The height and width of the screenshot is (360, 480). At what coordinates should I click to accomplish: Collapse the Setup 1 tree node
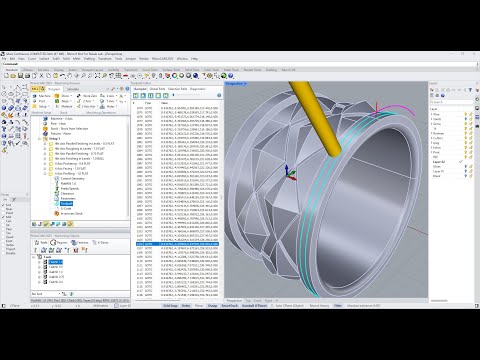pos(40,138)
